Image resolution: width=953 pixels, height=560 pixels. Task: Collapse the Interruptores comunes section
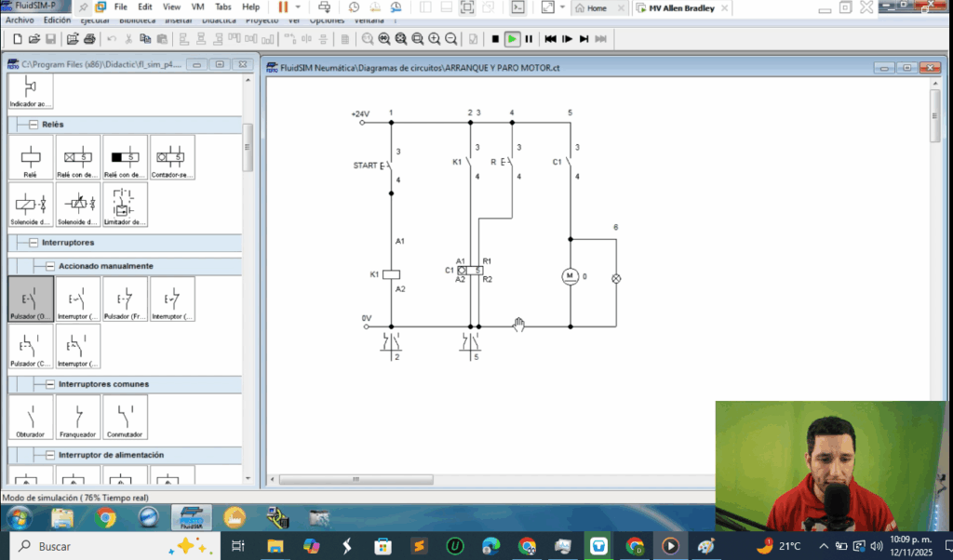(x=50, y=384)
